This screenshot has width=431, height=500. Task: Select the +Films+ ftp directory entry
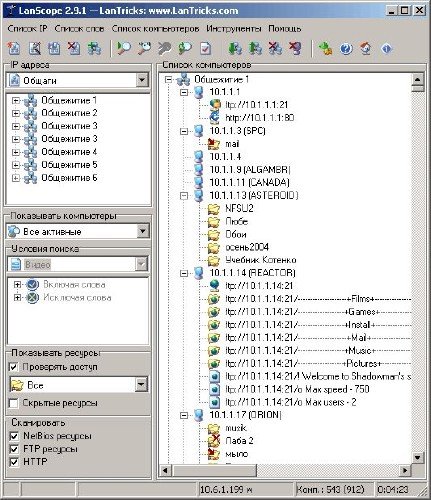coord(318,299)
